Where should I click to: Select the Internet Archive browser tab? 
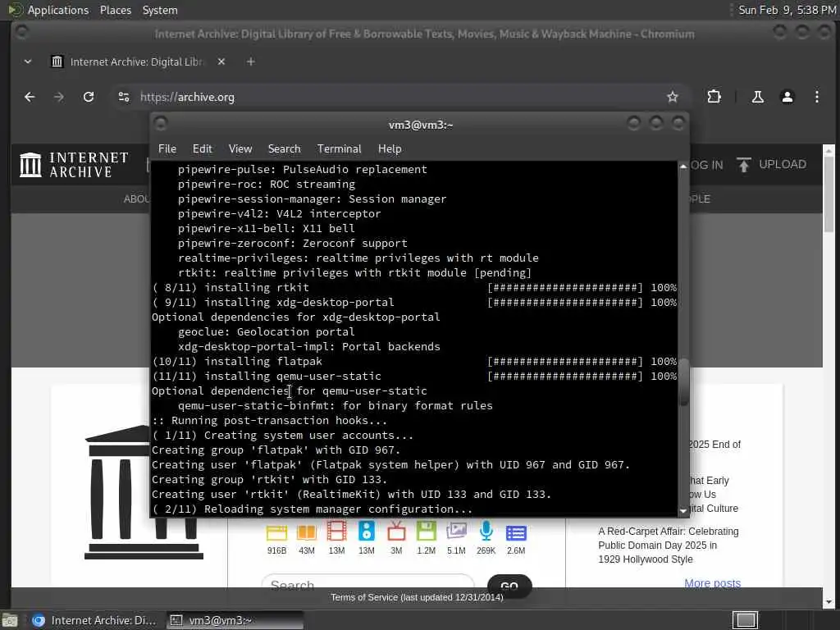(138, 62)
